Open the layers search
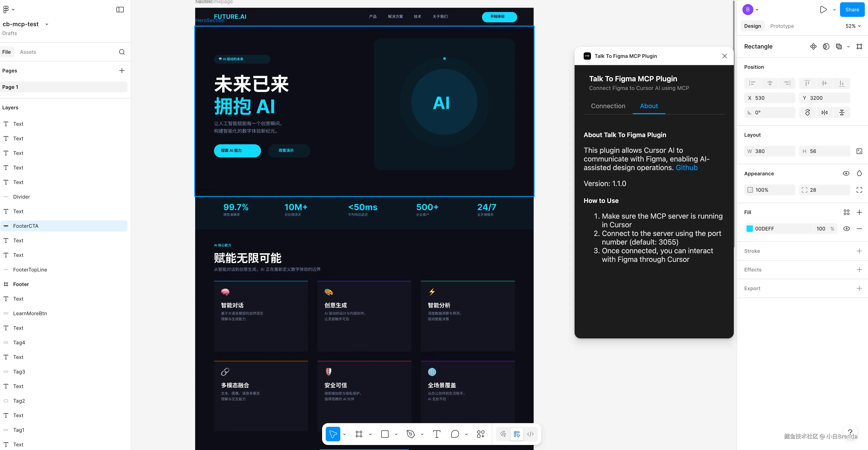 click(122, 52)
